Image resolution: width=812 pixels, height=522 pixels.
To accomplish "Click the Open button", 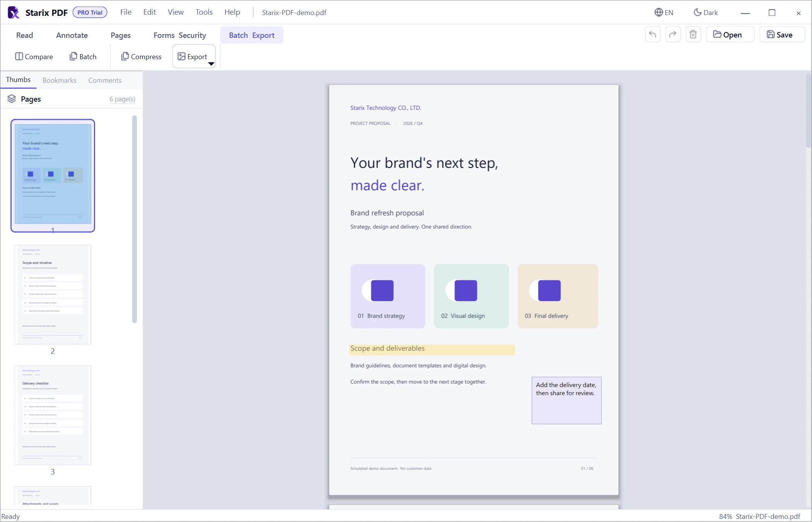I will tap(730, 35).
